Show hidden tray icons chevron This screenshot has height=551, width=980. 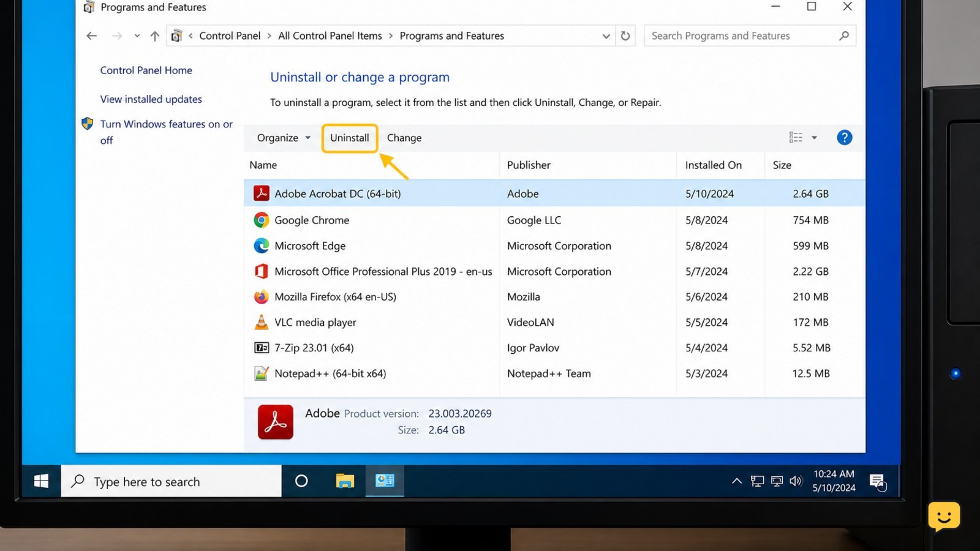(737, 481)
